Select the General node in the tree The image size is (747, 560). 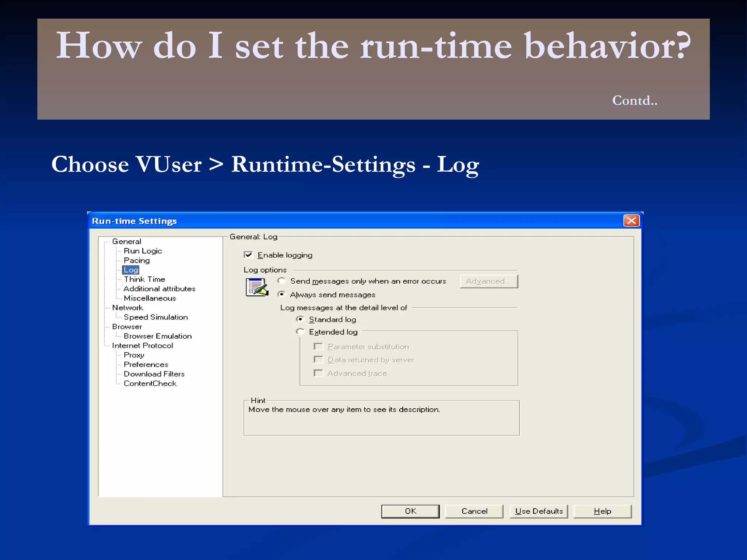[x=127, y=241]
